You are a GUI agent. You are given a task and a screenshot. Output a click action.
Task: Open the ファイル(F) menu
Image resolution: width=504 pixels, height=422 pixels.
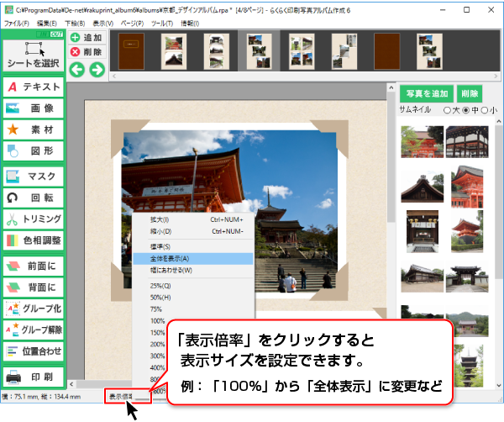tap(16, 23)
